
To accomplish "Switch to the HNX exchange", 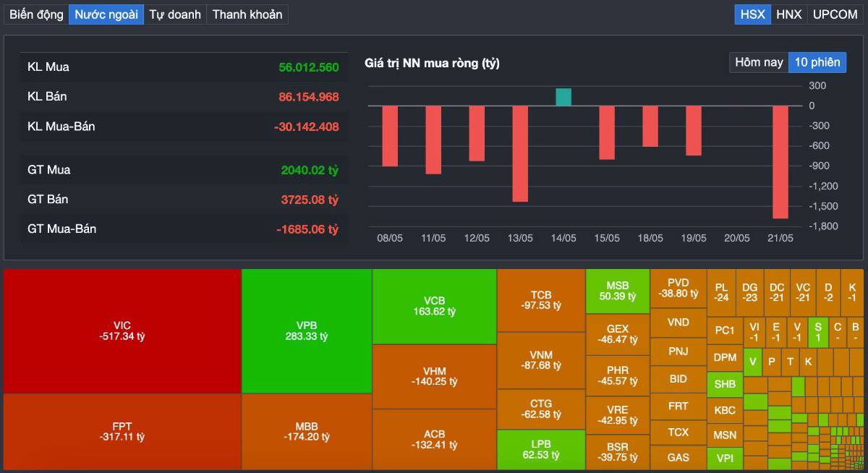I will click(789, 14).
